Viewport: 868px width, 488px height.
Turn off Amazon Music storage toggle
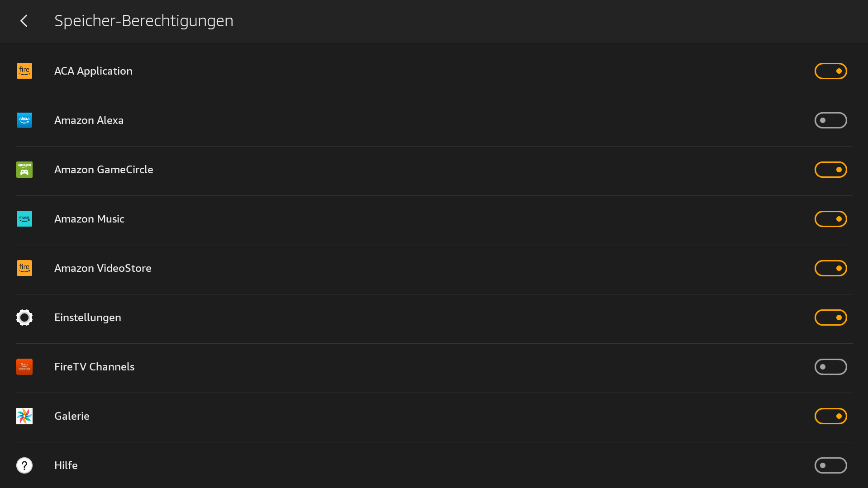point(830,219)
